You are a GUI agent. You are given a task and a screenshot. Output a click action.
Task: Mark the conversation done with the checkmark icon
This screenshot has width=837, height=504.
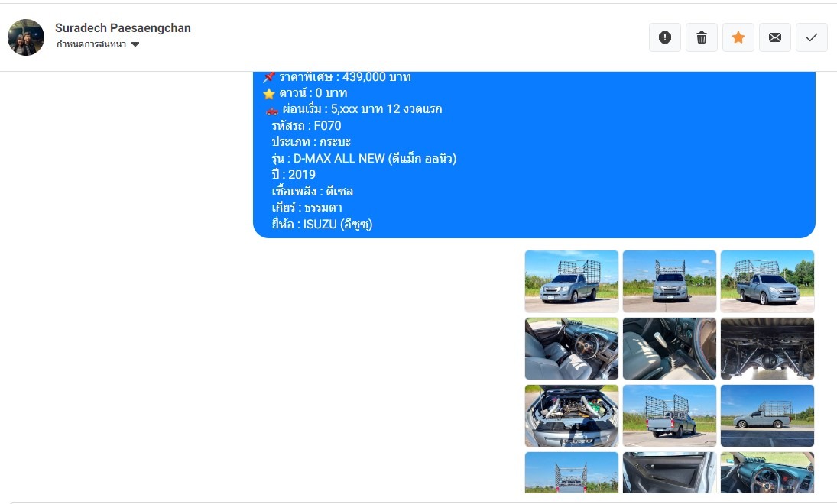pos(811,37)
